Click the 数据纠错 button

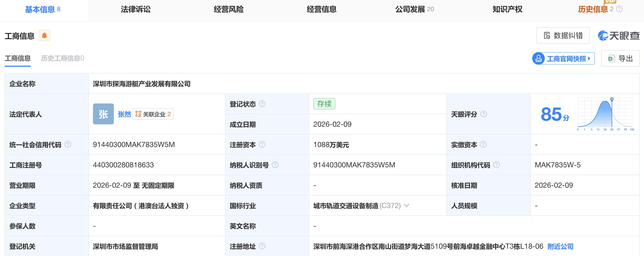pos(563,35)
